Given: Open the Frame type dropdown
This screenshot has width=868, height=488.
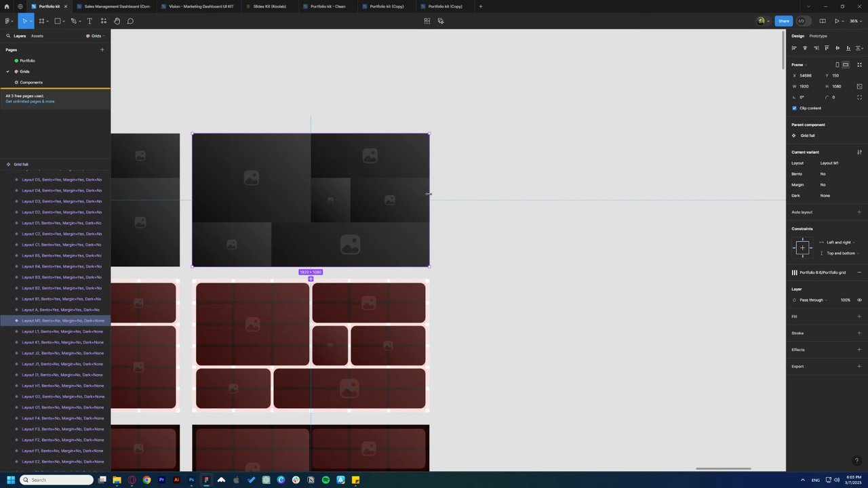Looking at the screenshot, I should [x=799, y=64].
